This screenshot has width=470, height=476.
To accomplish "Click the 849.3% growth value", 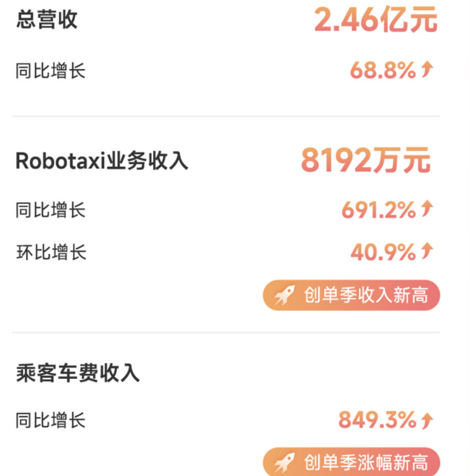I will pyautogui.click(x=377, y=420).
